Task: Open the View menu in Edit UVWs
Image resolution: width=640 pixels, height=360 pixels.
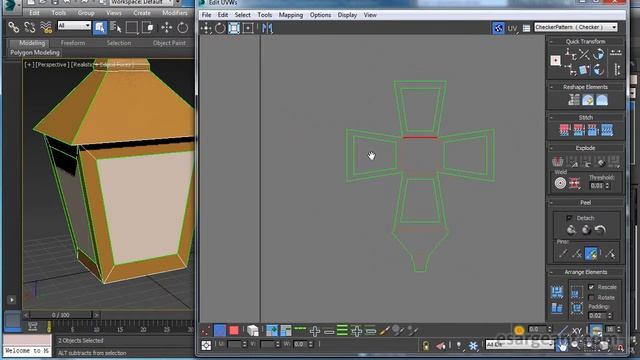Action: pos(370,15)
